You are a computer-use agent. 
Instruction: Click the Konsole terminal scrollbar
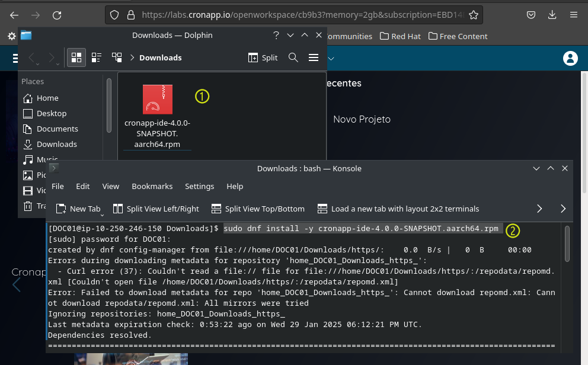567,244
